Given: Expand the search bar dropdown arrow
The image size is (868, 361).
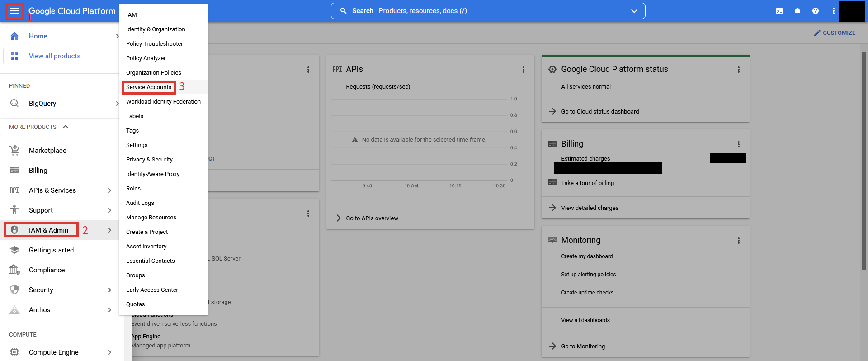Looking at the screenshot, I should point(634,11).
